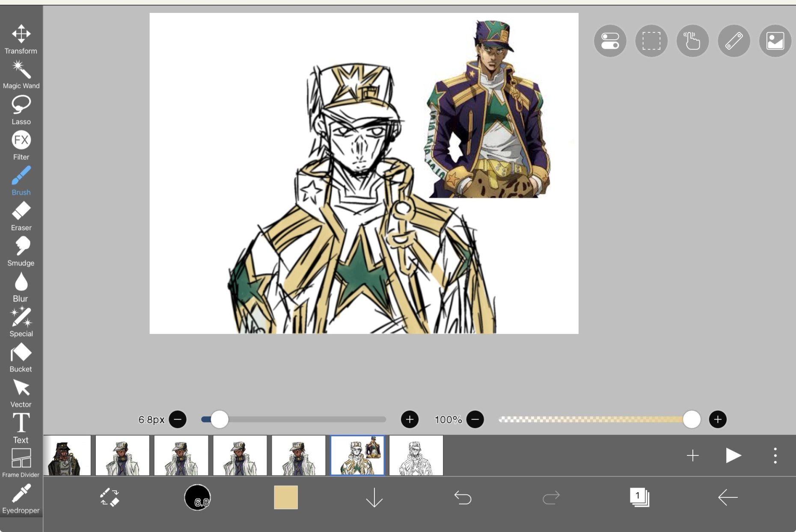Select the Magic Wand tool
The height and width of the screenshot is (532, 796).
point(21,74)
